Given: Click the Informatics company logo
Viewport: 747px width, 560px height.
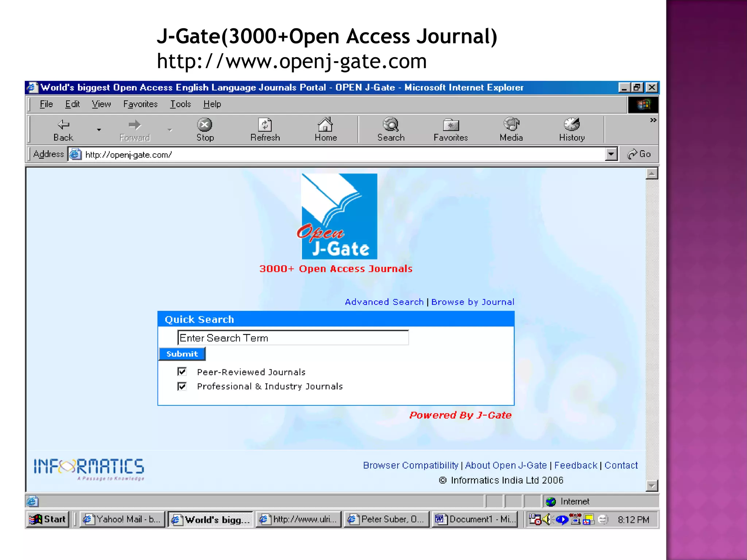Looking at the screenshot, I should (89, 469).
